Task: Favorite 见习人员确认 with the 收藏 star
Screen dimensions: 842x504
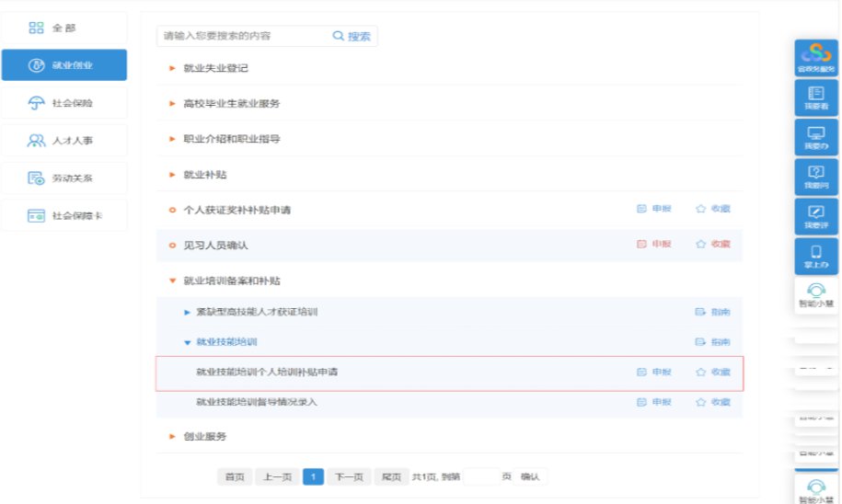Action: coord(701,245)
